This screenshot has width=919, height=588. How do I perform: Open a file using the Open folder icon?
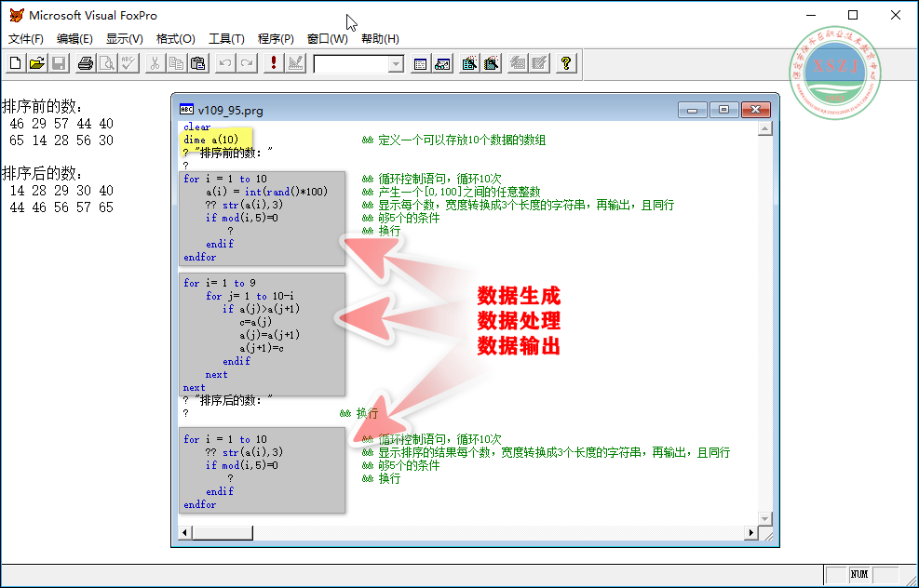[37, 62]
